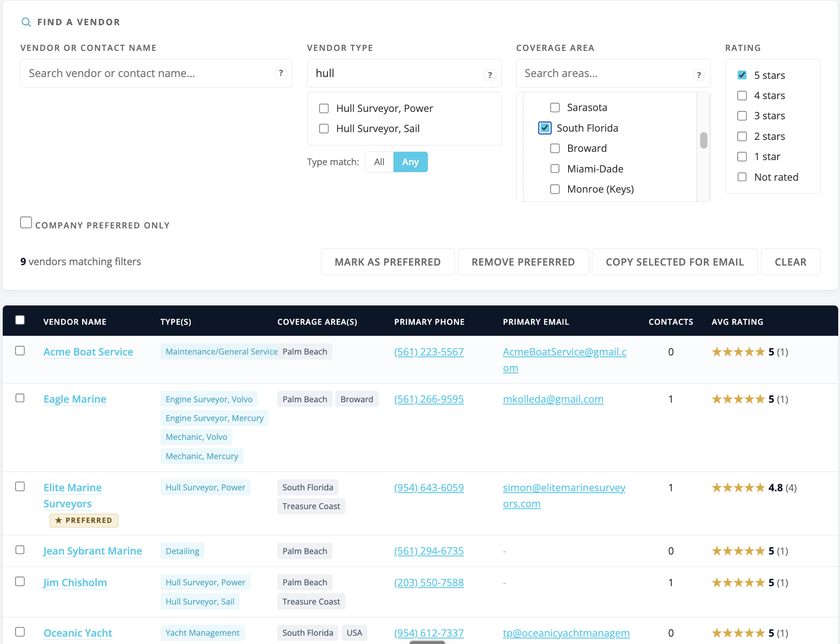Focus the vendor or contact name search box
The image size is (840, 644).
(x=156, y=73)
